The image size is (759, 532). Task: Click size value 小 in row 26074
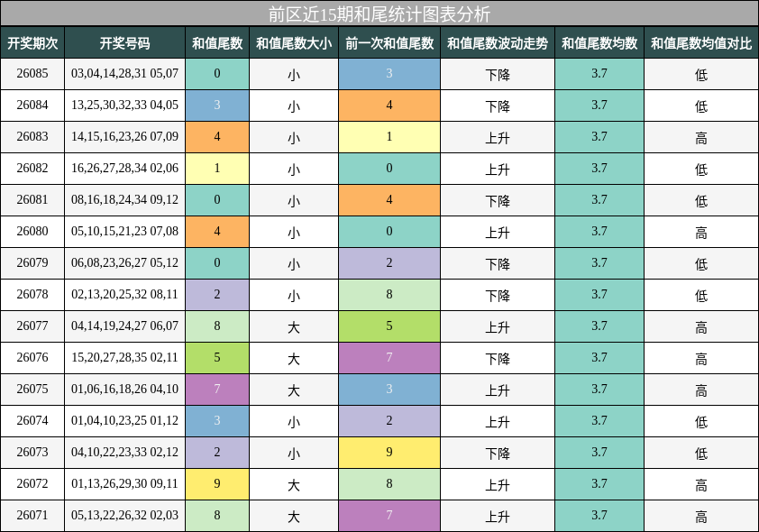[x=294, y=422]
